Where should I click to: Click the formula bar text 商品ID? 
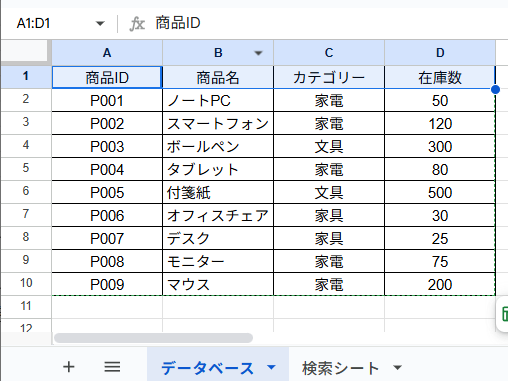click(x=178, y=23)
